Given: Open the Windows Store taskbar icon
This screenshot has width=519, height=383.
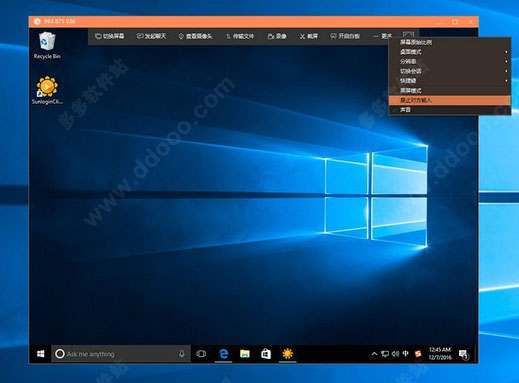Looking at the screenshot, I should [266, 354].
